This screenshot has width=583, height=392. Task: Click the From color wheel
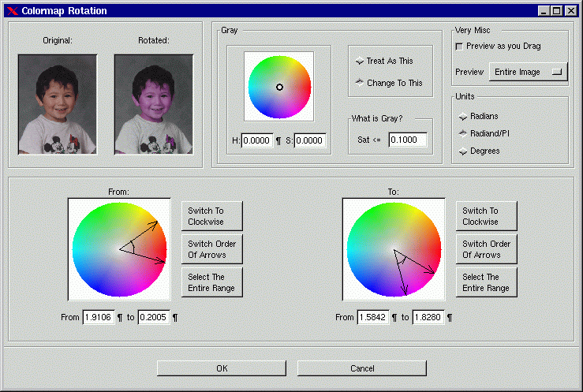point(119,249)
